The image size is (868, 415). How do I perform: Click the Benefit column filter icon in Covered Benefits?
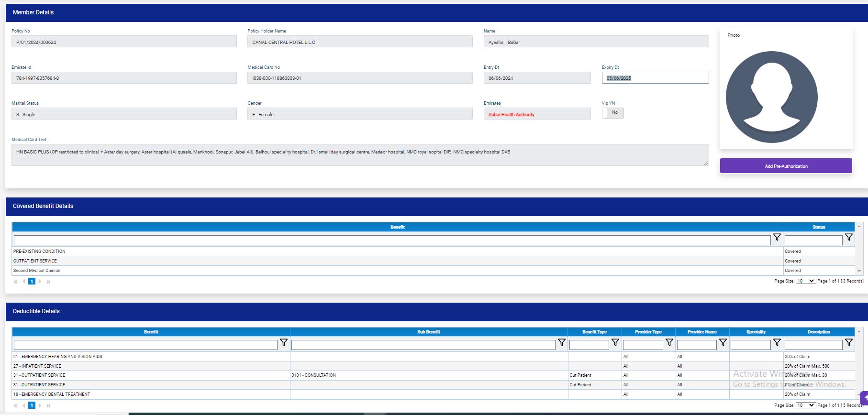click(777, 238)
